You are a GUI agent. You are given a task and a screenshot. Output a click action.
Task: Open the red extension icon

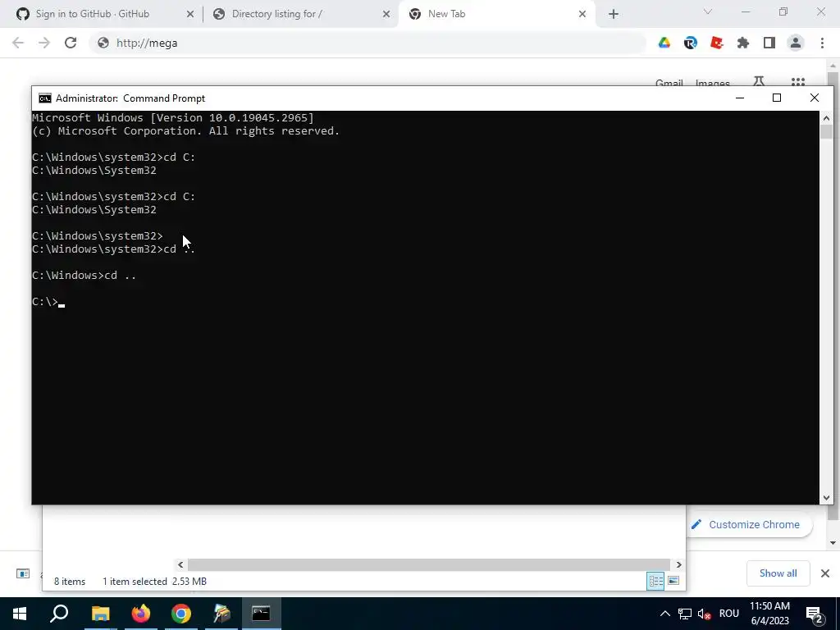pyautogui.click(x=717, y=43)
